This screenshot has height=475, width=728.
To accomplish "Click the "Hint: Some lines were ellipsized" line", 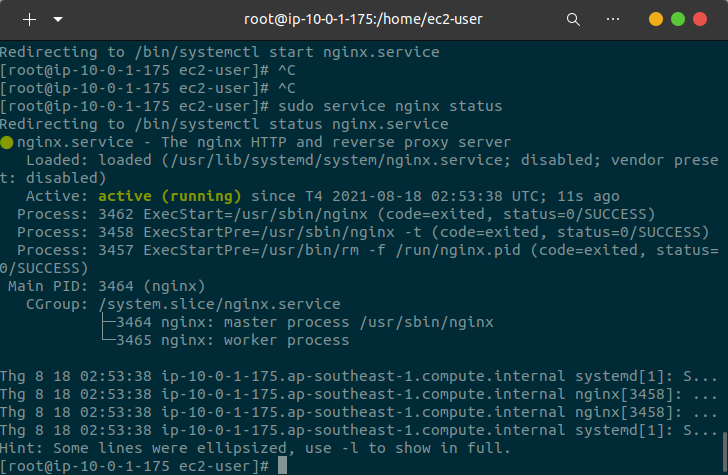I will (x=255, y=448).
